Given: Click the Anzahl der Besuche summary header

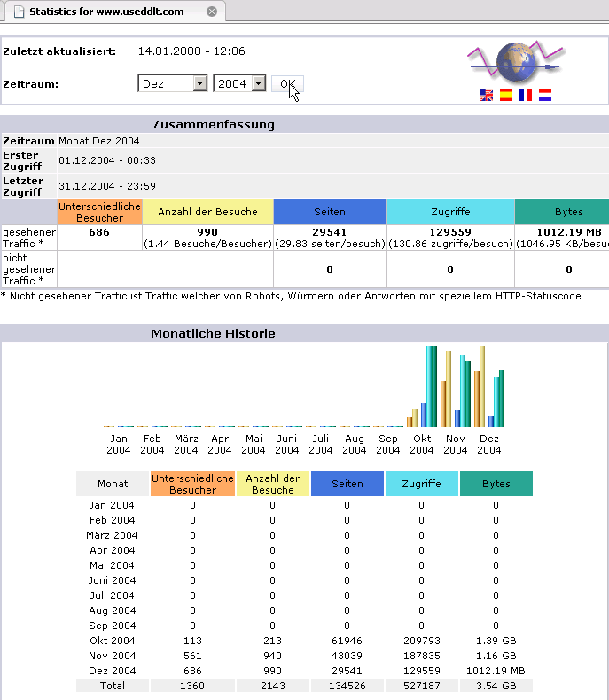Looking at the screenshot, I should coord(207,212).
